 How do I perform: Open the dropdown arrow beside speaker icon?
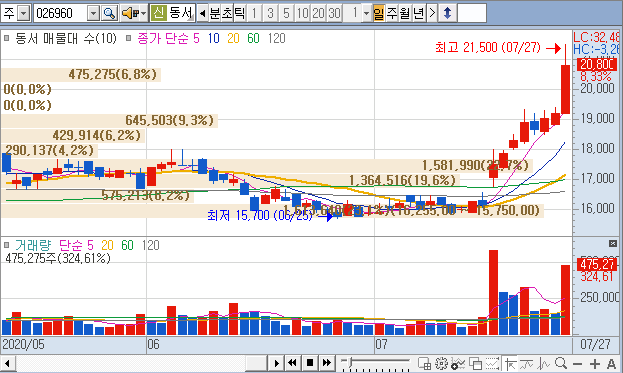144,14
